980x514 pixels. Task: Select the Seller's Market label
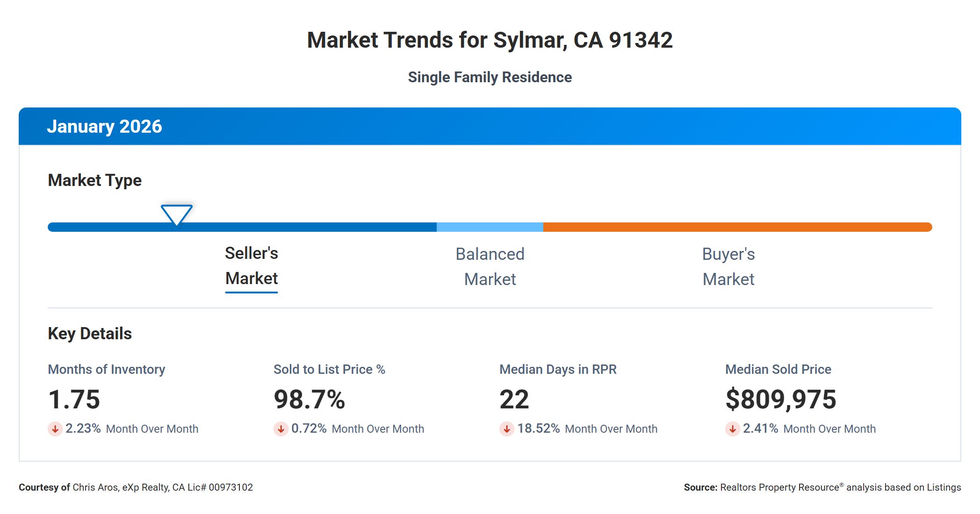[x=252, y=266]
